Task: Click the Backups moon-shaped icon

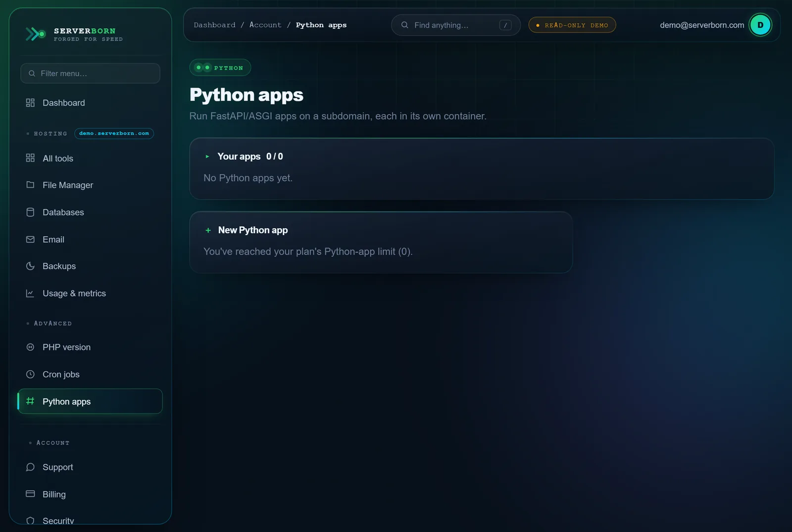Action: pos(30,266)
